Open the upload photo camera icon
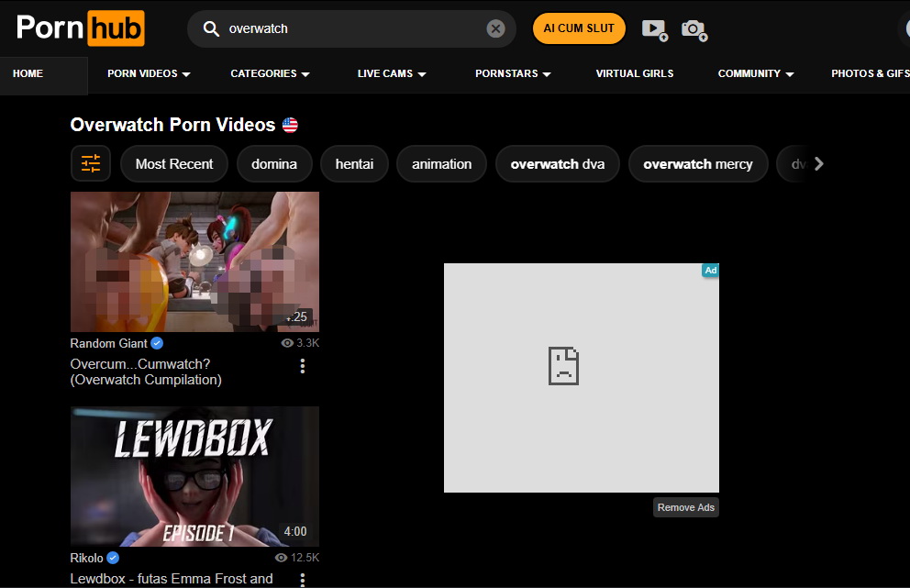The height and width of the screenshot is (588, 910). [694, 29]
